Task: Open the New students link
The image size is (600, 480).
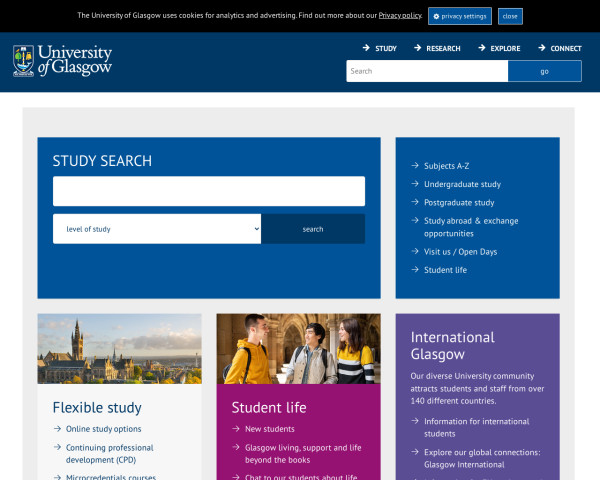Action: [x=270, y=429]
